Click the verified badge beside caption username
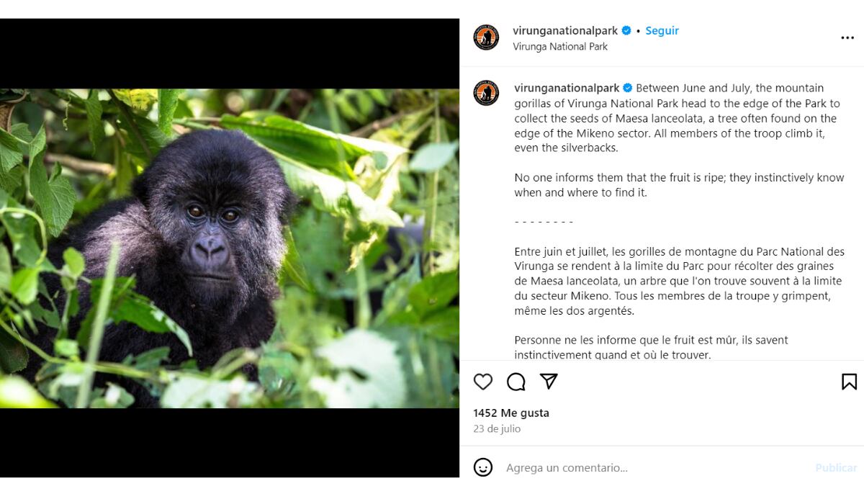This screenshot has height=504, width=864. pos(628,88)
